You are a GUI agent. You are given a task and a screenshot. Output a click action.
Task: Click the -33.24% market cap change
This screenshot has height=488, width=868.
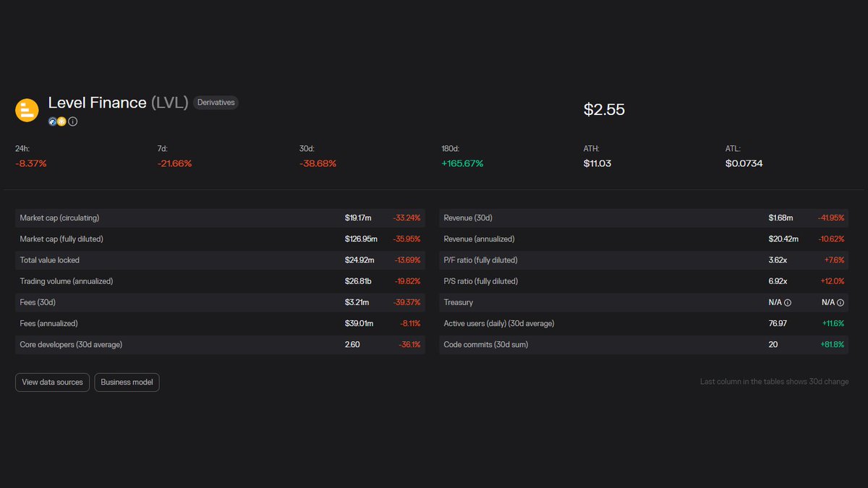tap(407, 218)
